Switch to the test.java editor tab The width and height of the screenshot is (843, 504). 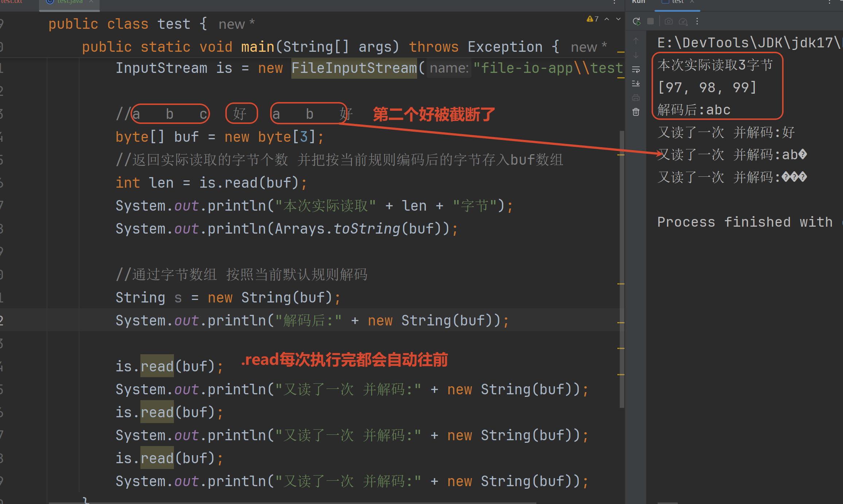(x=69, y=2)
